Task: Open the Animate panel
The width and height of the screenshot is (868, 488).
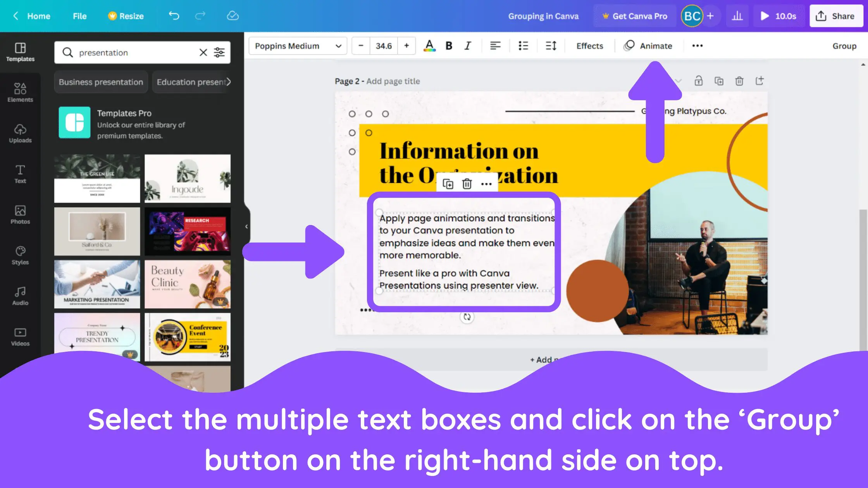Action: pyautogui.click(x=648, y=46)
